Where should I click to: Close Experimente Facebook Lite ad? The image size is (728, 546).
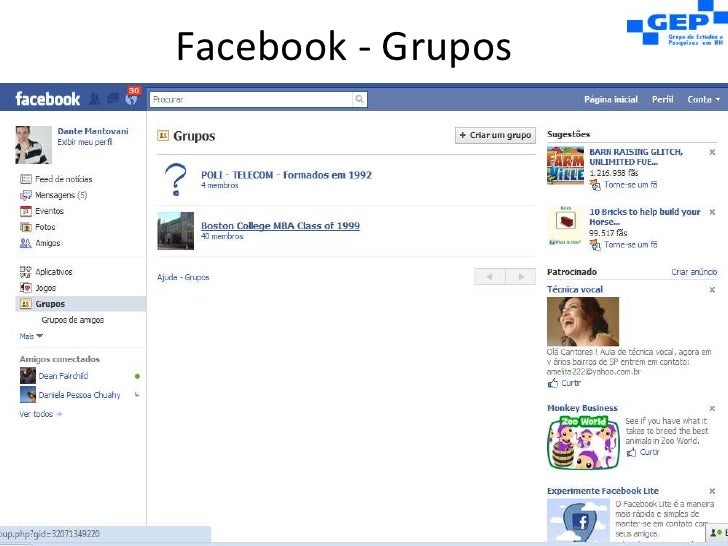[712, 491]
